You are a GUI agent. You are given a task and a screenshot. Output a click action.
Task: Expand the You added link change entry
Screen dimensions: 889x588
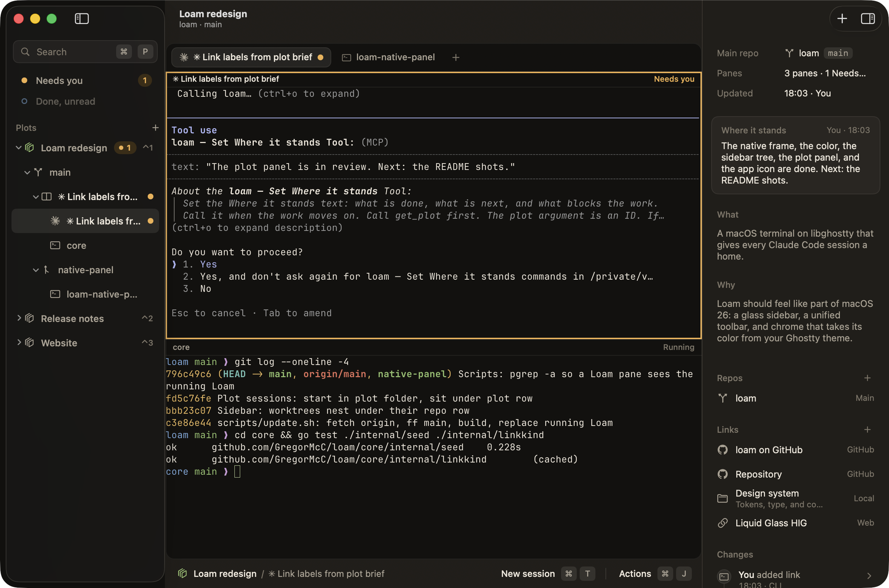(869, 576)
